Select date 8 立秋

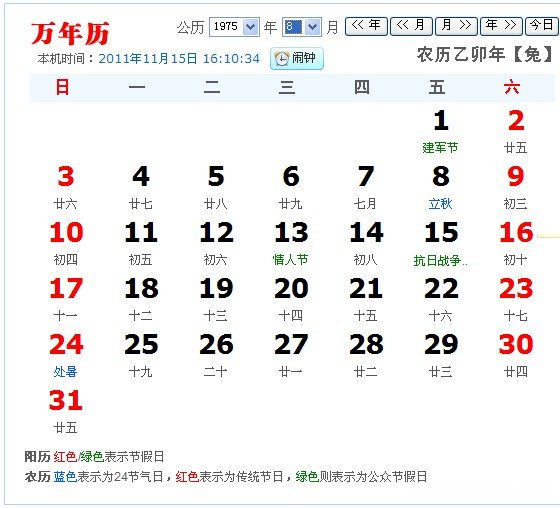(441, 188)
